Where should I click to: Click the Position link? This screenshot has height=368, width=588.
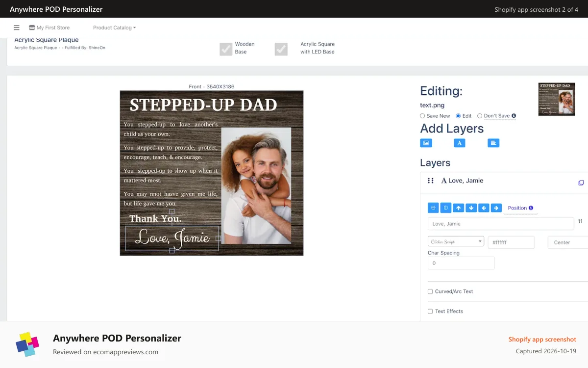pos(517,208)
